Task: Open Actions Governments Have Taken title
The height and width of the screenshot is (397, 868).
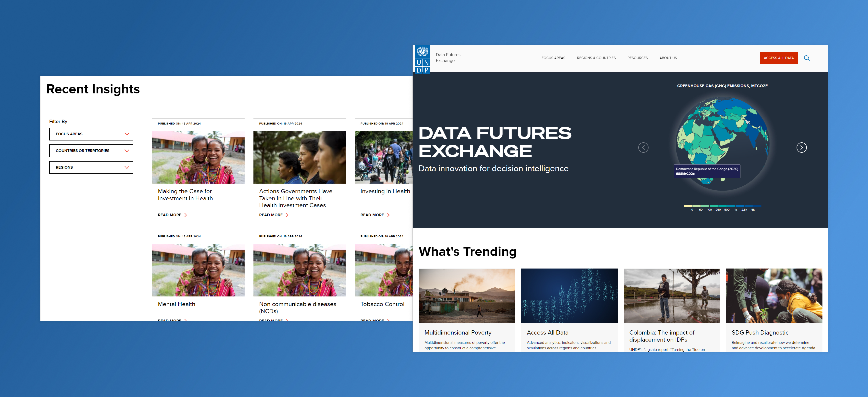Action: [x=296, y=198]
